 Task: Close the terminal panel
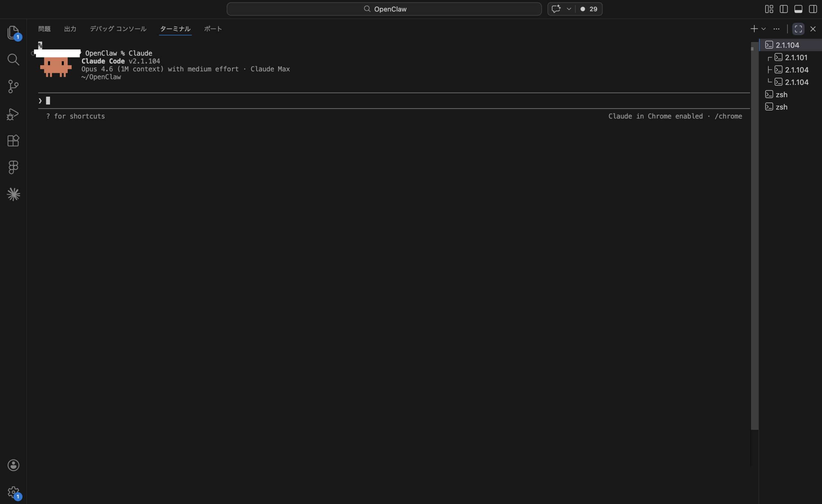click(813, 29)
